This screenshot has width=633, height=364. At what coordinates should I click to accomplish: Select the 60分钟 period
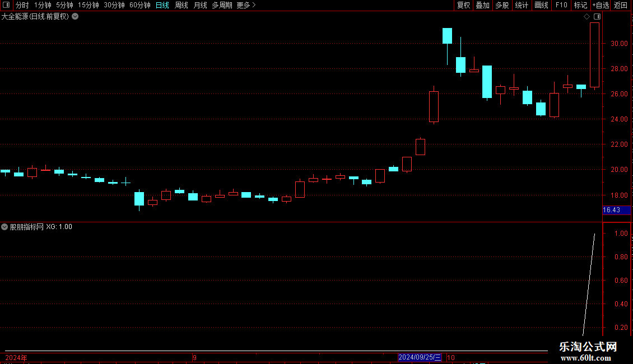tap(139, 5)
